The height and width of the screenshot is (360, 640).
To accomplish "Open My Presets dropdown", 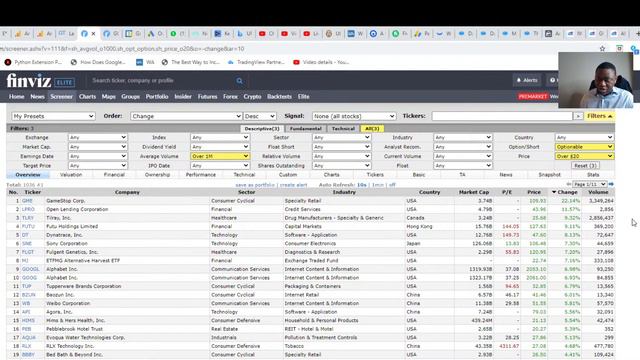I will 53,116.
